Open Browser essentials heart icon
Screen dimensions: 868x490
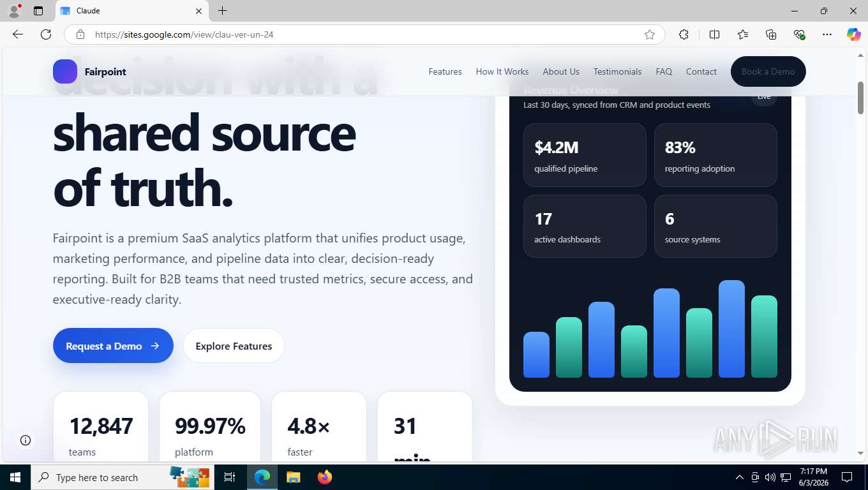point(799,34)
